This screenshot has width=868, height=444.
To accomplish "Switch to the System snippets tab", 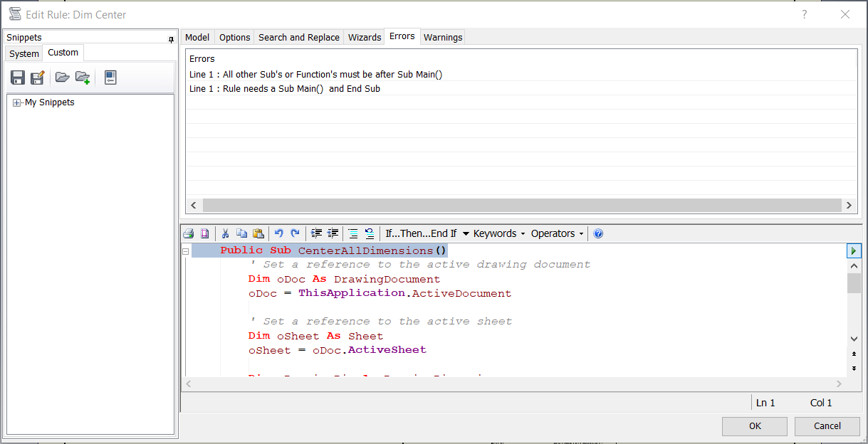I will click(23, 53).
